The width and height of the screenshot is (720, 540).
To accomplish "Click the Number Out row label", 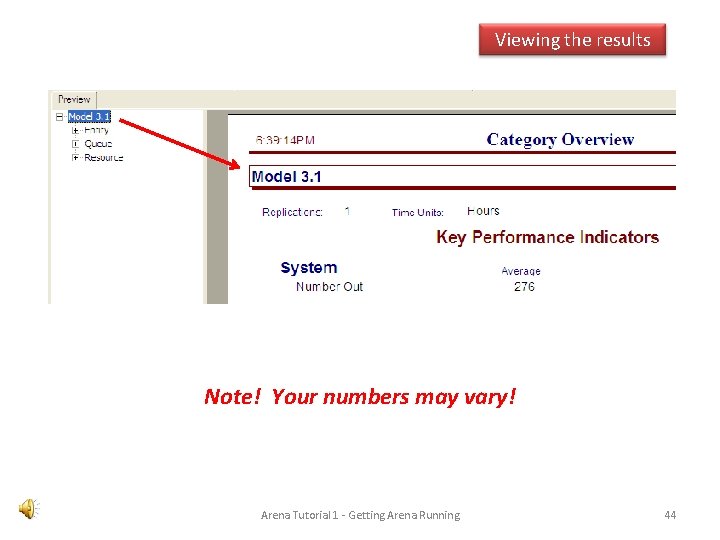I will 329,287.
